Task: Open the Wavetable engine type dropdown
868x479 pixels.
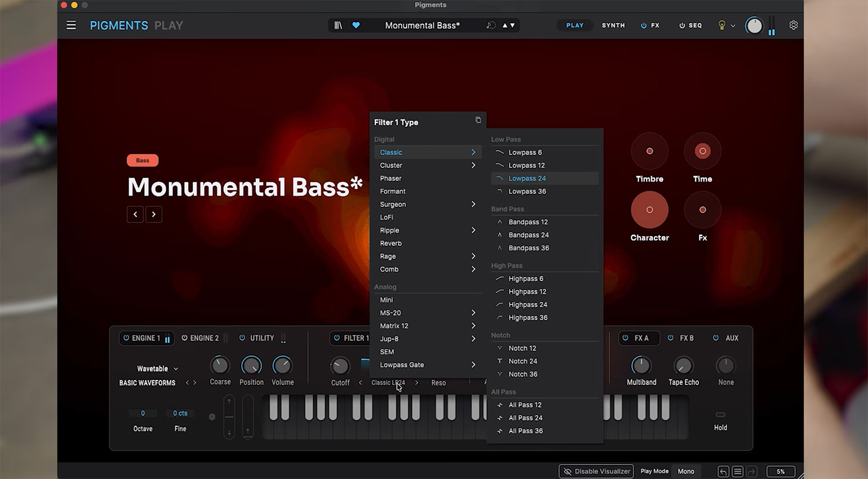Action: (158, 369)
